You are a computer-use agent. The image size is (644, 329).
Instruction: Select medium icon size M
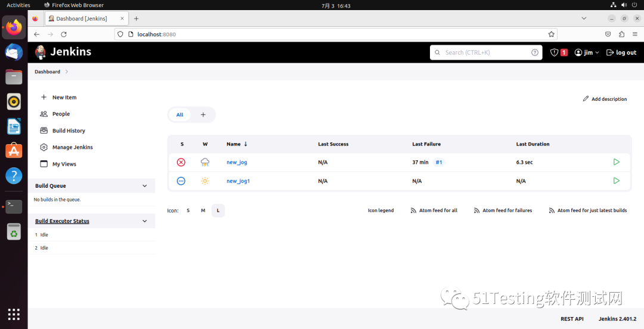(203, 210)
